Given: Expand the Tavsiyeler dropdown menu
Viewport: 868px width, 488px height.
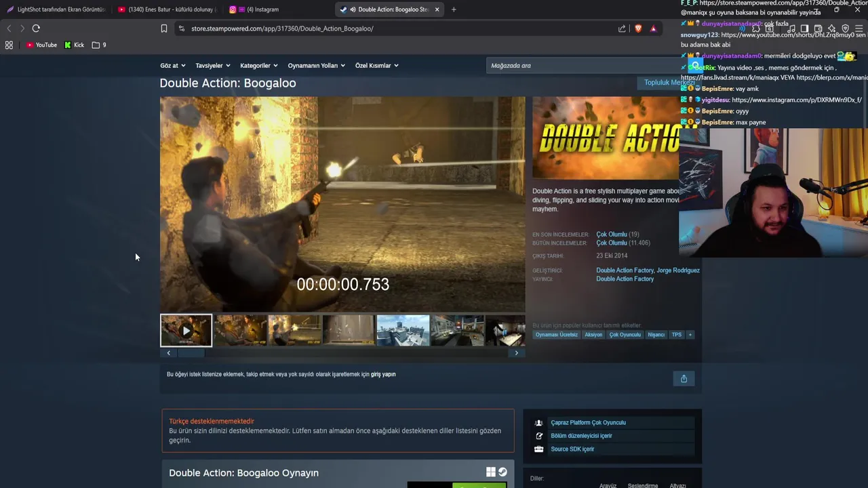Looking at the screenshot, I should coord(213,66).
